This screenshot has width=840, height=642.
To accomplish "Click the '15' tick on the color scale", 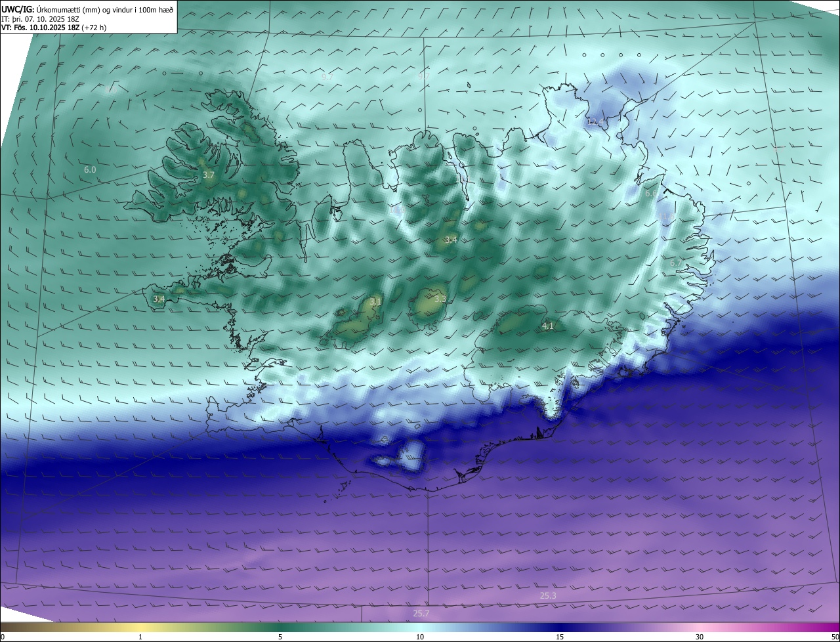I will [560, 637].
